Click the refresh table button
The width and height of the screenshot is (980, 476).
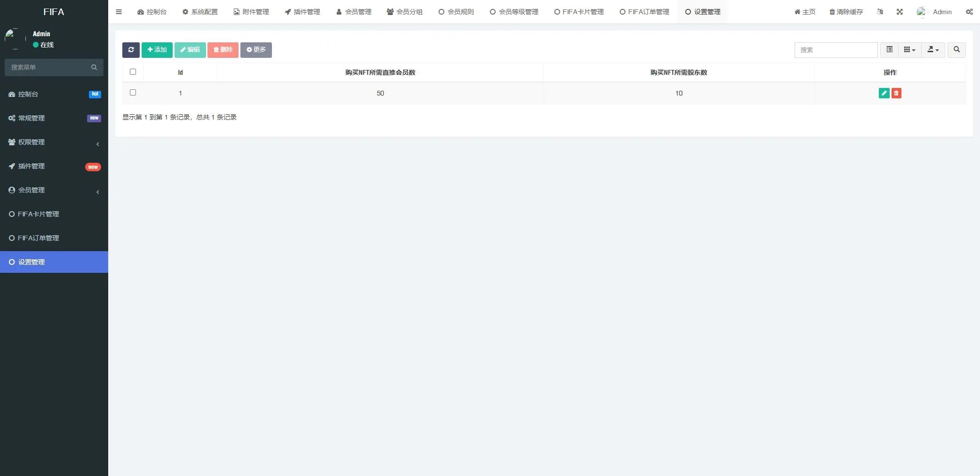(131, 50)
